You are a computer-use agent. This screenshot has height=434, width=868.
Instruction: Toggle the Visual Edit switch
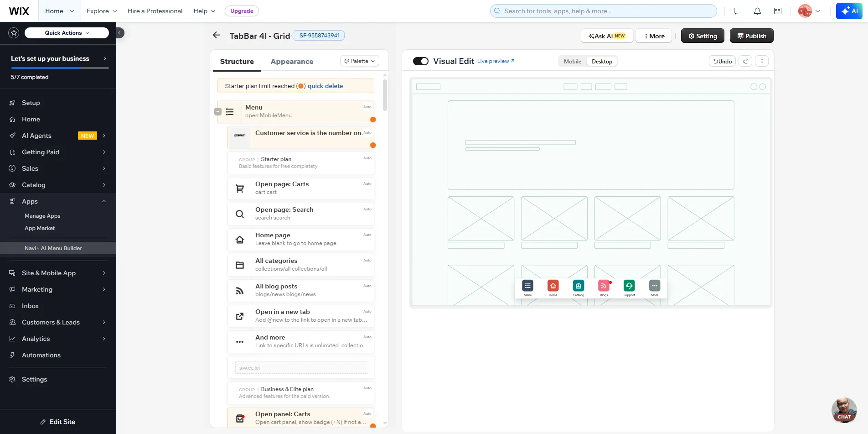point(421,61)
